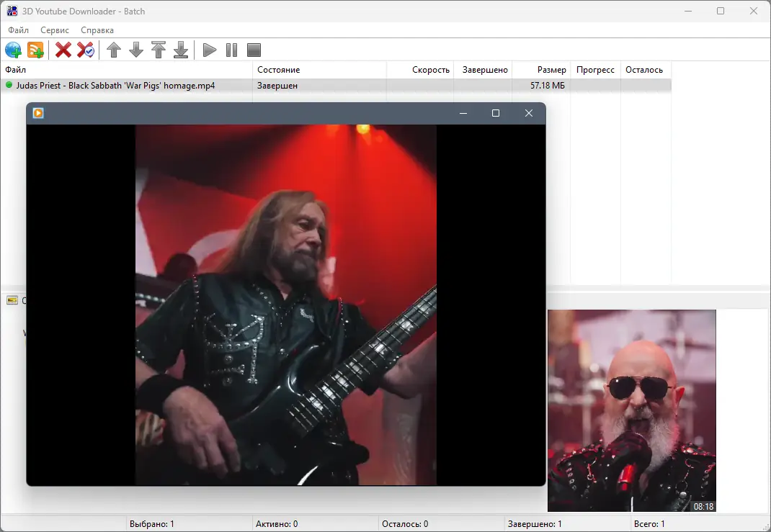Move item to bottom of queue
This screenshot has height=532, width=771.
click(181, 50)
